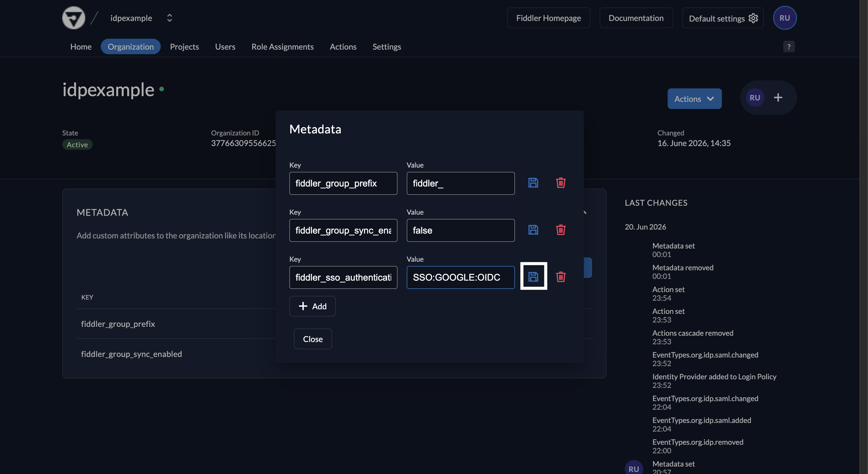Click Metadata removed 00:01 change entry
This screenshot has height=474, width=868.
point(683,271)
